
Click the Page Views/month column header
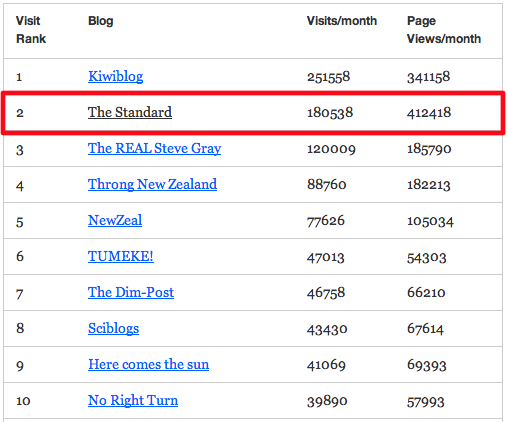[x=444, y=30]
